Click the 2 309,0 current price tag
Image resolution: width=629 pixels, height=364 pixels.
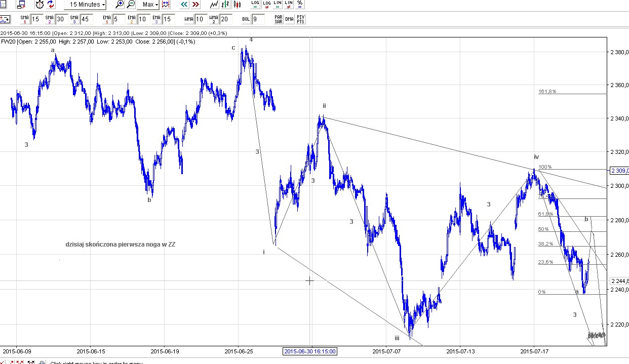point(620,171)
